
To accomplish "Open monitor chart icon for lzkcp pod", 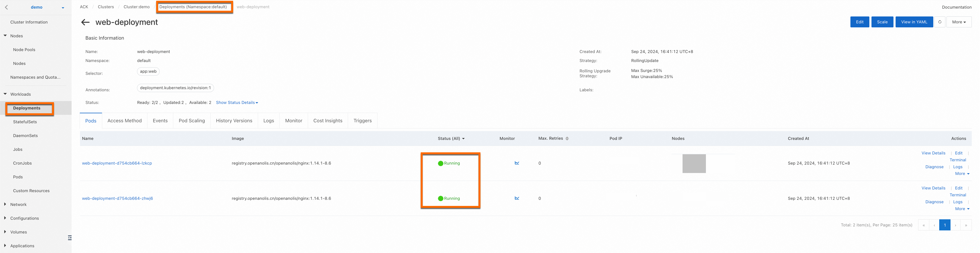I will coord(517,163).
